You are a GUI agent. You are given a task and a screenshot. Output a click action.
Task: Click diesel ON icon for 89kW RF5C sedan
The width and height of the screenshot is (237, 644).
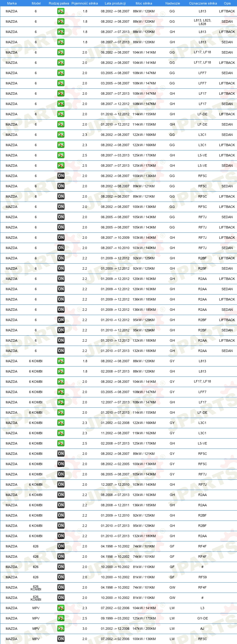pos(61,186)
